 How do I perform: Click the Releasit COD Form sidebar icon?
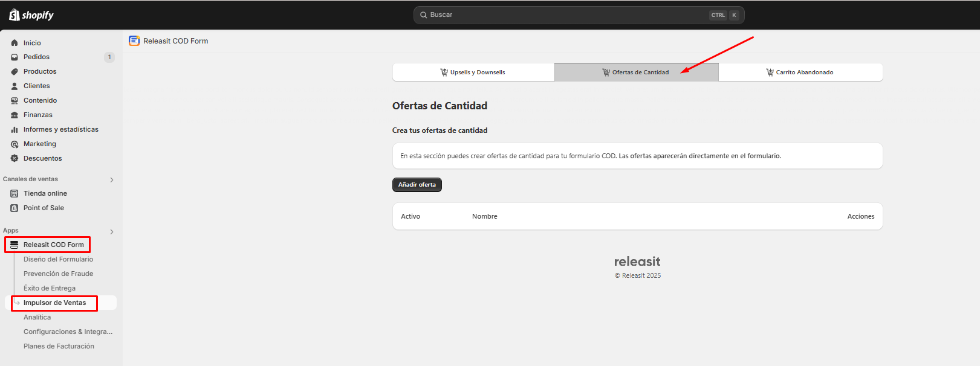point(15,245)
